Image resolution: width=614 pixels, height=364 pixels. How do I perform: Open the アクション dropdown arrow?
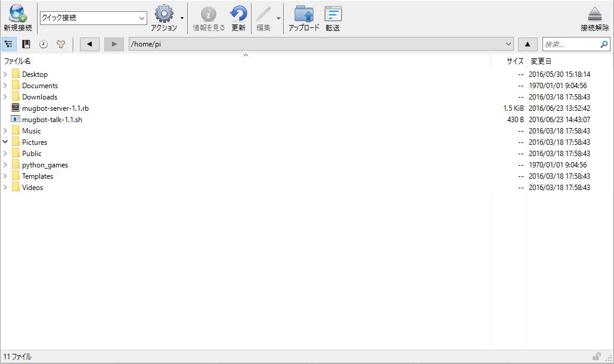[x=182, y=18]
